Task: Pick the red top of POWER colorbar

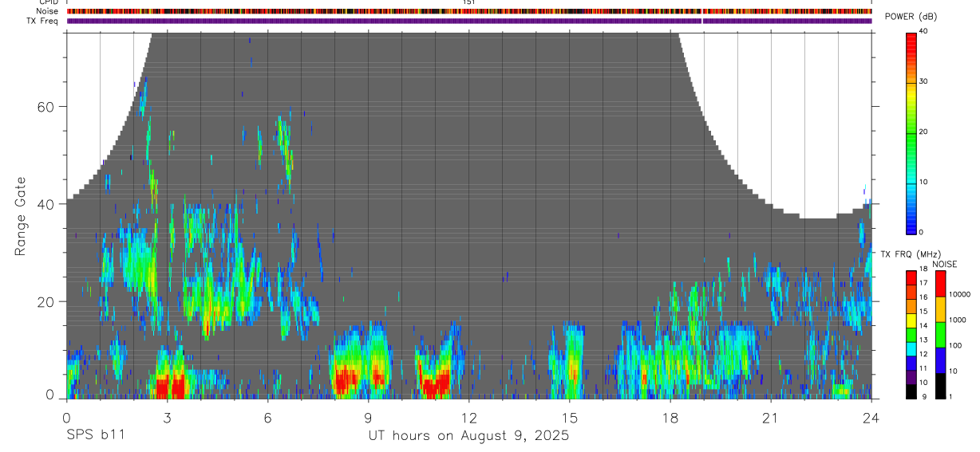Action: pyautogui.click(x=911, y=44)
